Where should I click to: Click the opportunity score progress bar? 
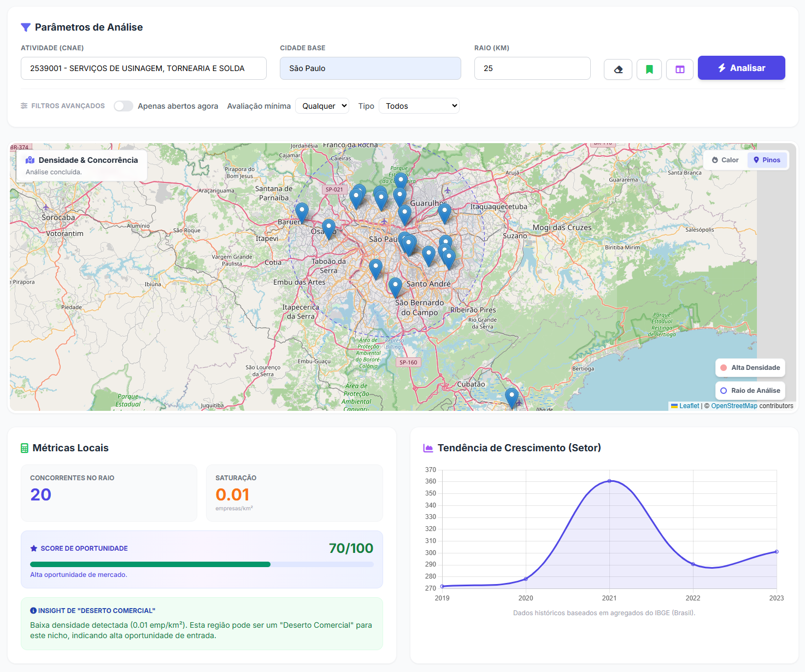(x=202, y=564)
